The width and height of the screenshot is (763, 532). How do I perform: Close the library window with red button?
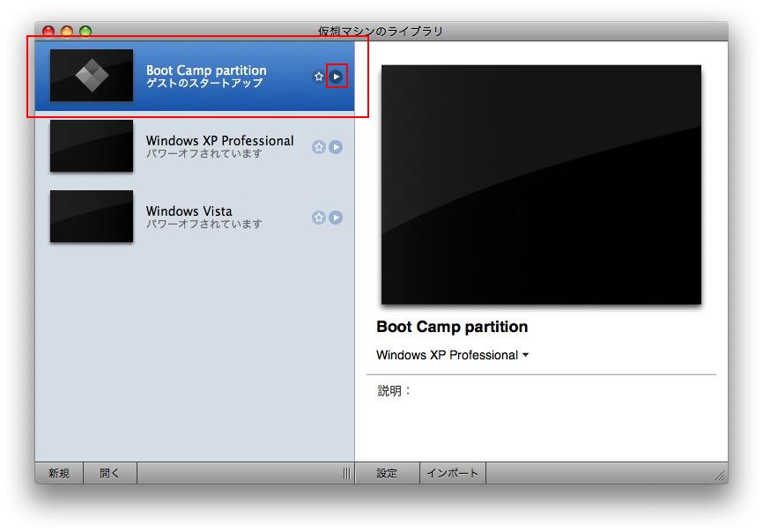(x=48, y=32)
